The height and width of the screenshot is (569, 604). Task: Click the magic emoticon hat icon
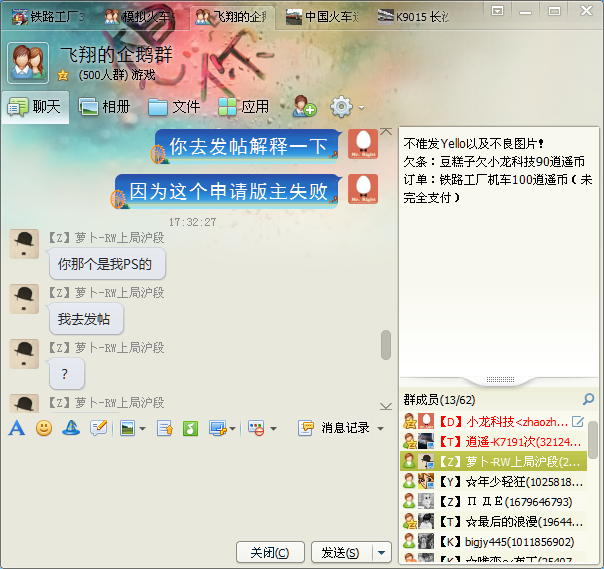click(x=71, y=428)
